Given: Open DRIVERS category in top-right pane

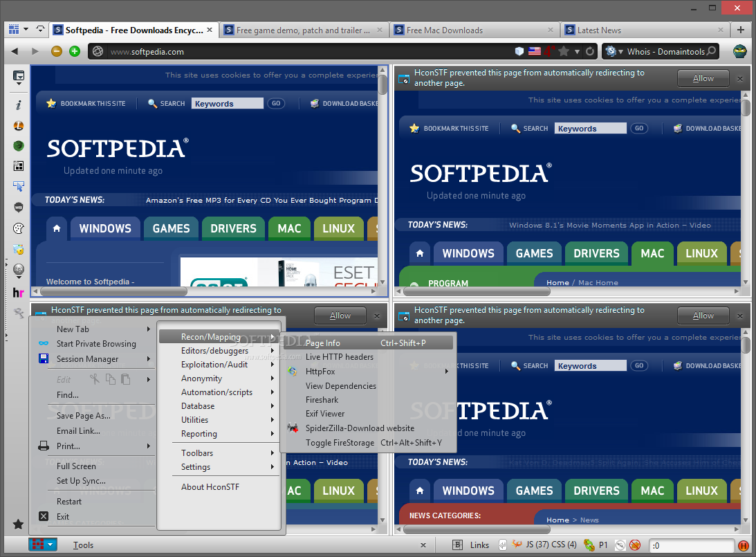Looking at the screenshot, I should click(x=596, y=253).
